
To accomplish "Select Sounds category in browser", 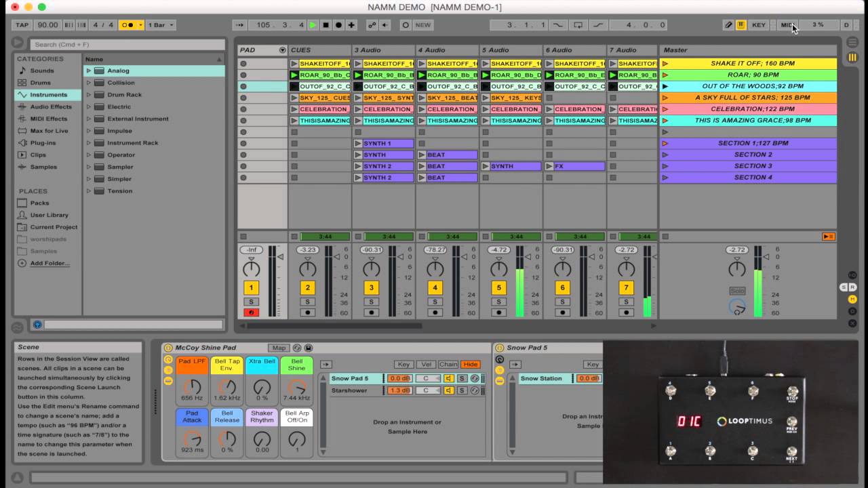I will pyautogui.click(x=41, y=70).
